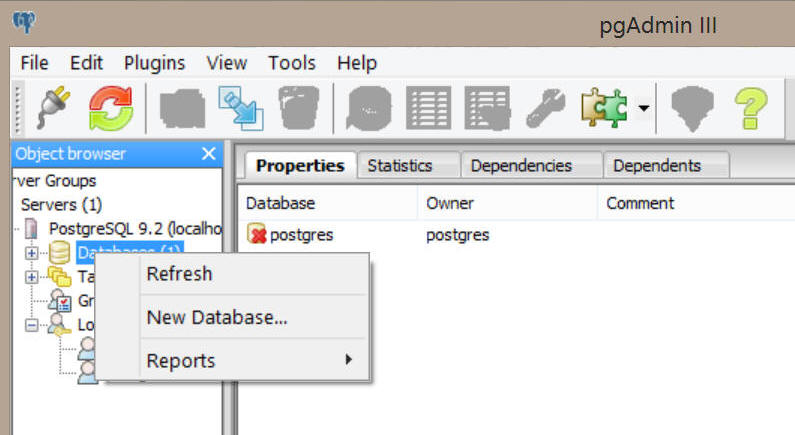Choose New Database... from context menu

coord(217,317)
